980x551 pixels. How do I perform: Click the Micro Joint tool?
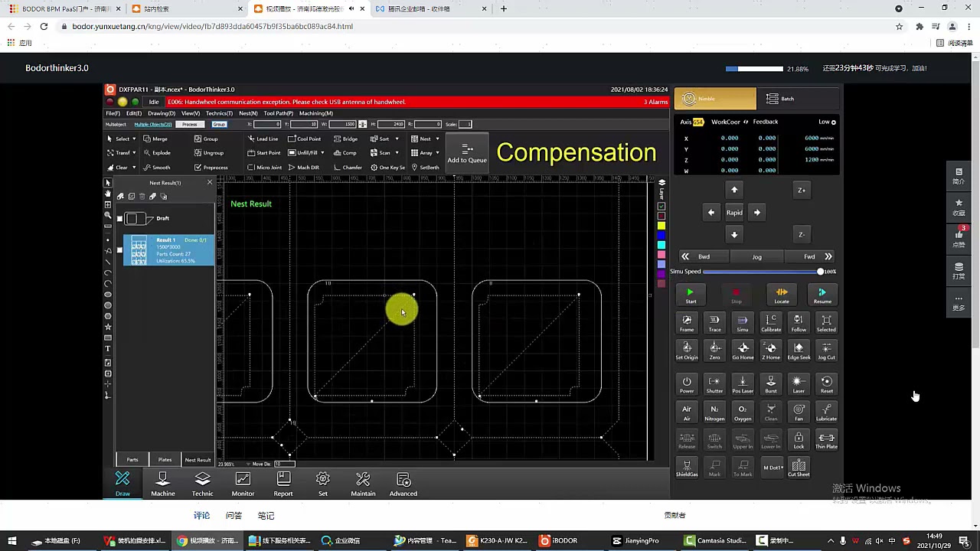pos(264,167)
